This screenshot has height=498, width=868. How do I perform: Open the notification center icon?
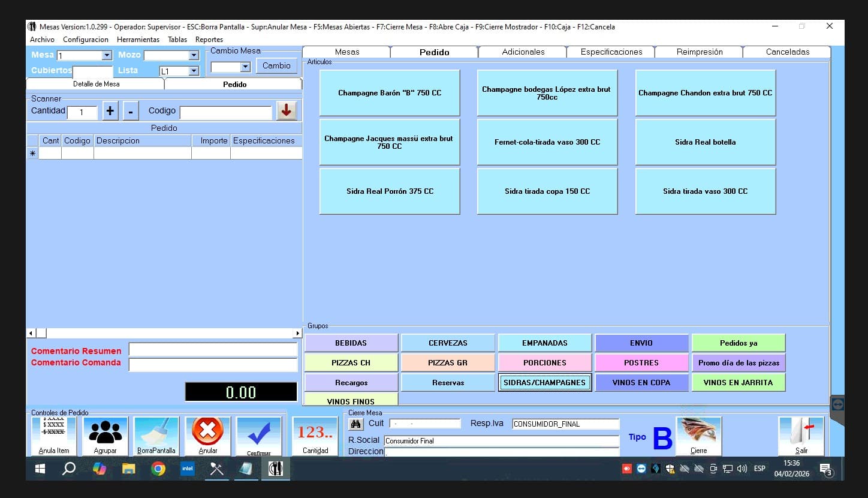click(826, 469)
